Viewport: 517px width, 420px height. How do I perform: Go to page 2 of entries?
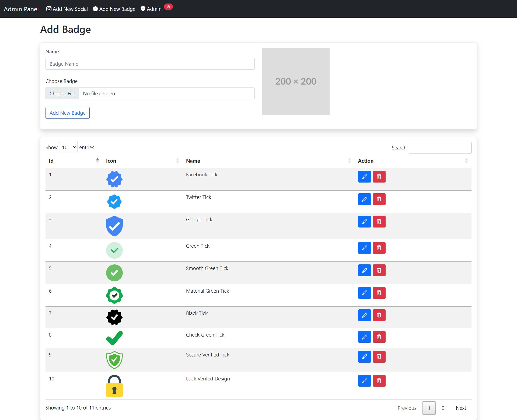(x=443, y=408)
